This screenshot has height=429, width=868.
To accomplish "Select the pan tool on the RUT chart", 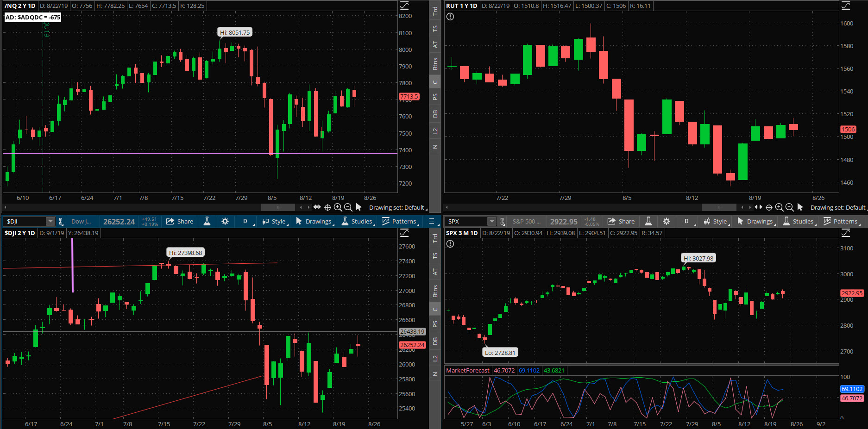I will 758,207.
